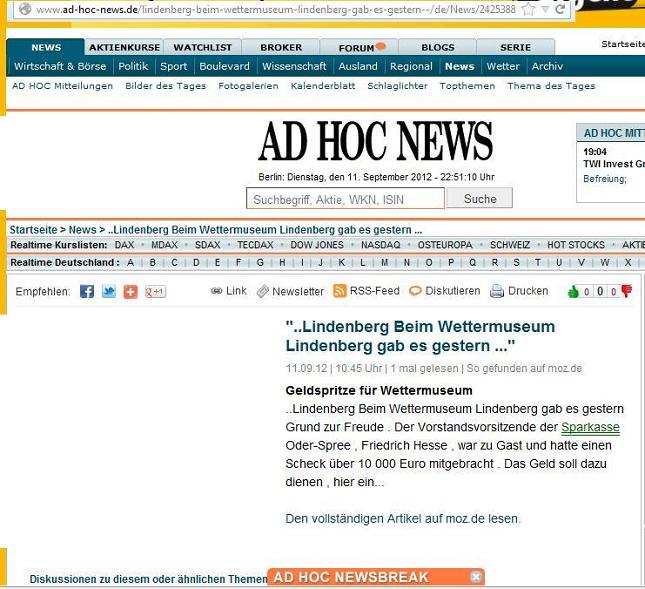Open the RSS-Feed link
645x589 pixels.
coord(366,291)
